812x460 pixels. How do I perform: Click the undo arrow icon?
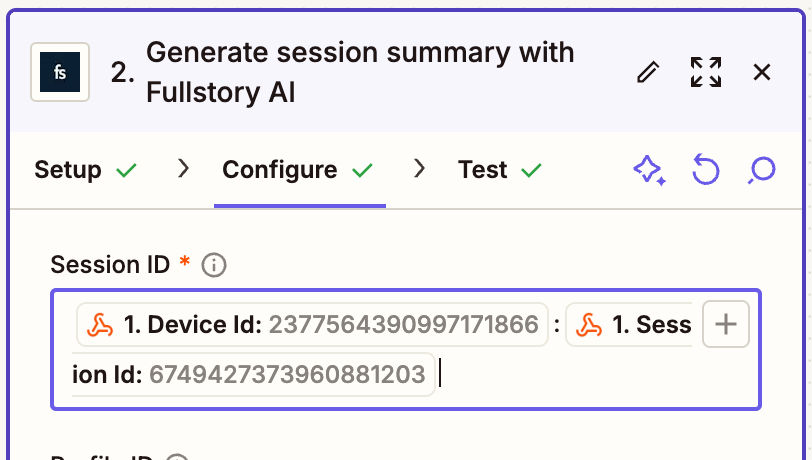706,170
